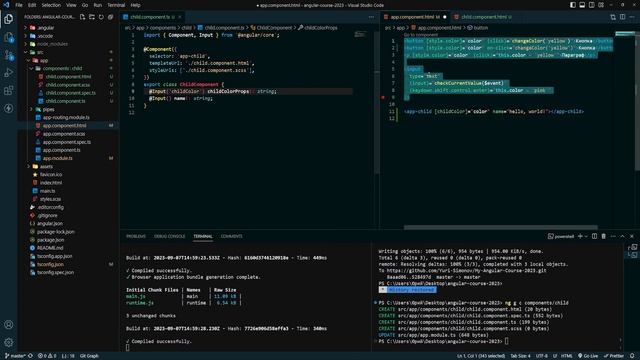
Task: Open the new terminal profile dropdown arrow
Action: (586, 236)
